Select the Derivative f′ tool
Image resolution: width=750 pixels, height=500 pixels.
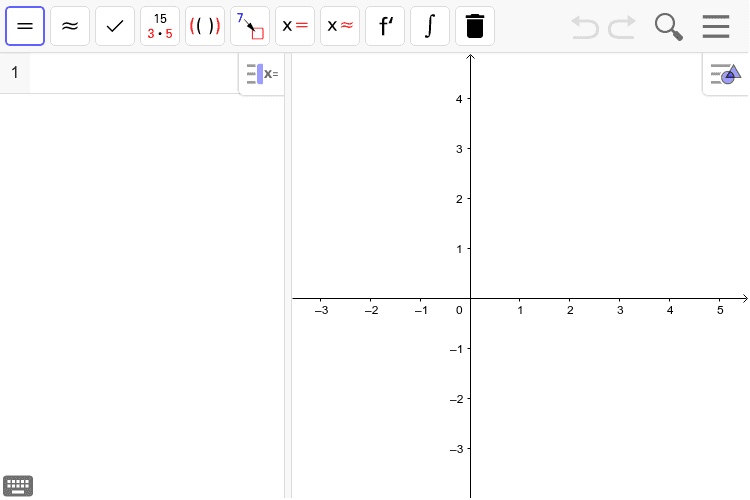click(385, 26)
